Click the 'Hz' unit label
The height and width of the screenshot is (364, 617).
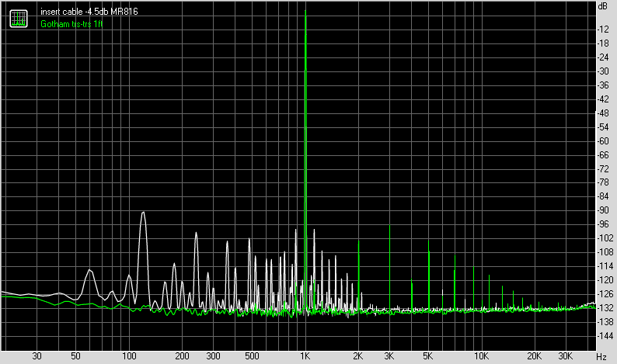click(601, 357)
